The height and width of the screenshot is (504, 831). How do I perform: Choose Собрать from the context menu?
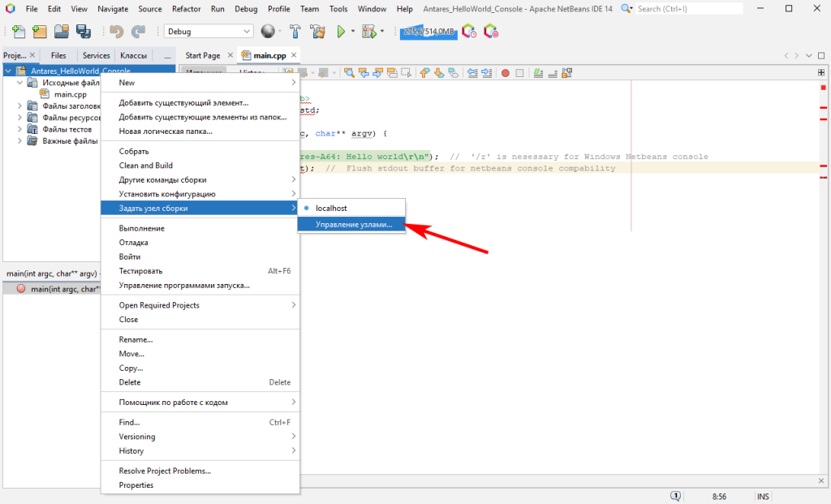click(x=200, y=152)
